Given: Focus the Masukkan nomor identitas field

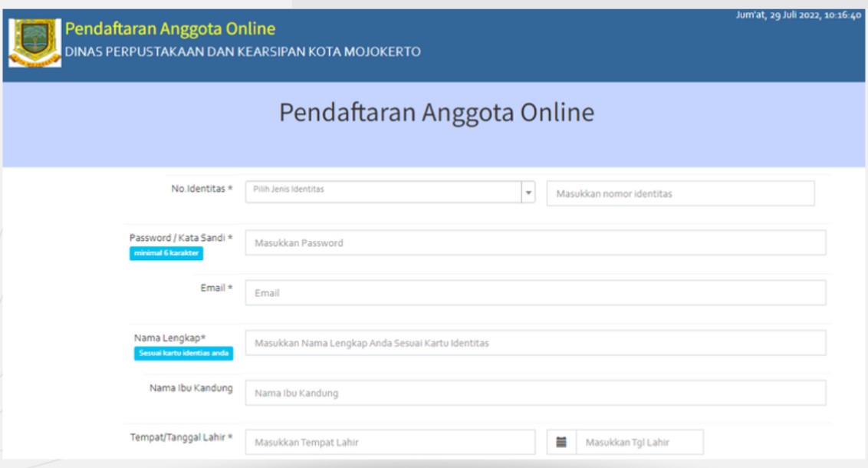Looking at the screenshot, I should point(680,194).
